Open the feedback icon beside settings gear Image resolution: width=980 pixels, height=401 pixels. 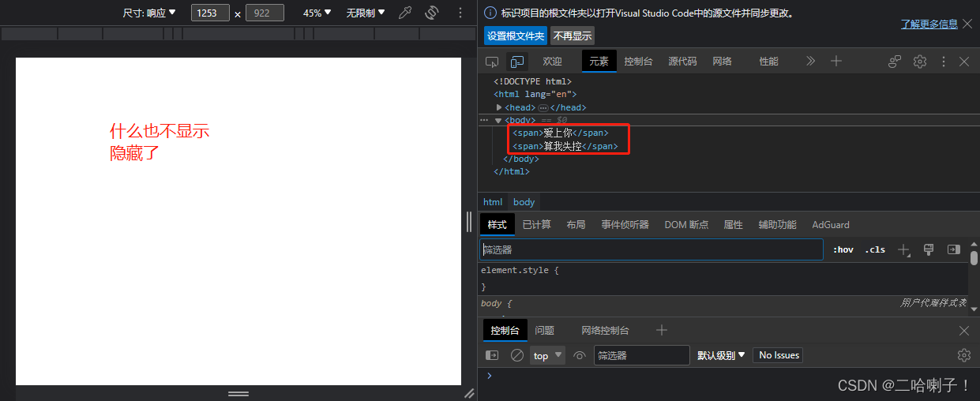tap(895, 62)
